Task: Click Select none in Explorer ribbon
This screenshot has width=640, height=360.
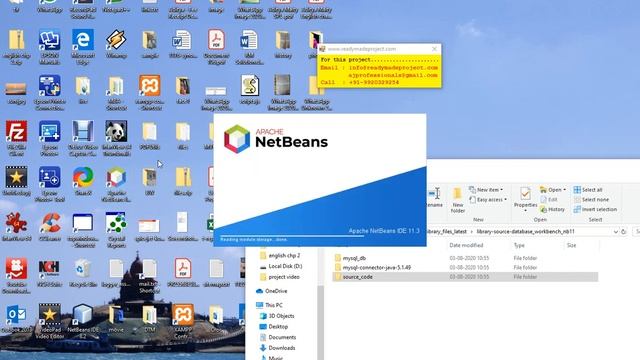Action: (x=591, y=200)
